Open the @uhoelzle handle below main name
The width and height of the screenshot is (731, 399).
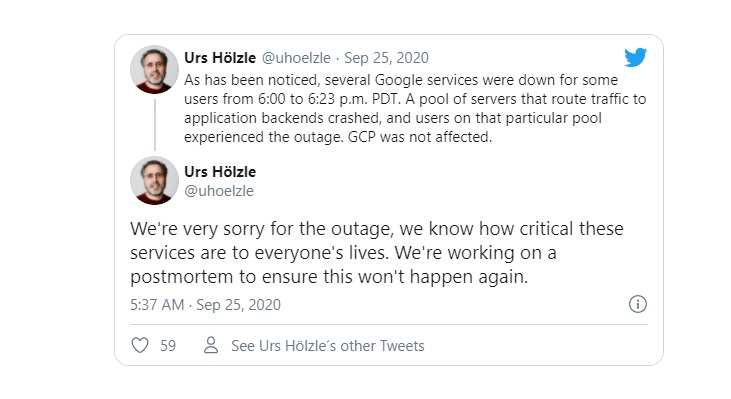tap(219, 191)
